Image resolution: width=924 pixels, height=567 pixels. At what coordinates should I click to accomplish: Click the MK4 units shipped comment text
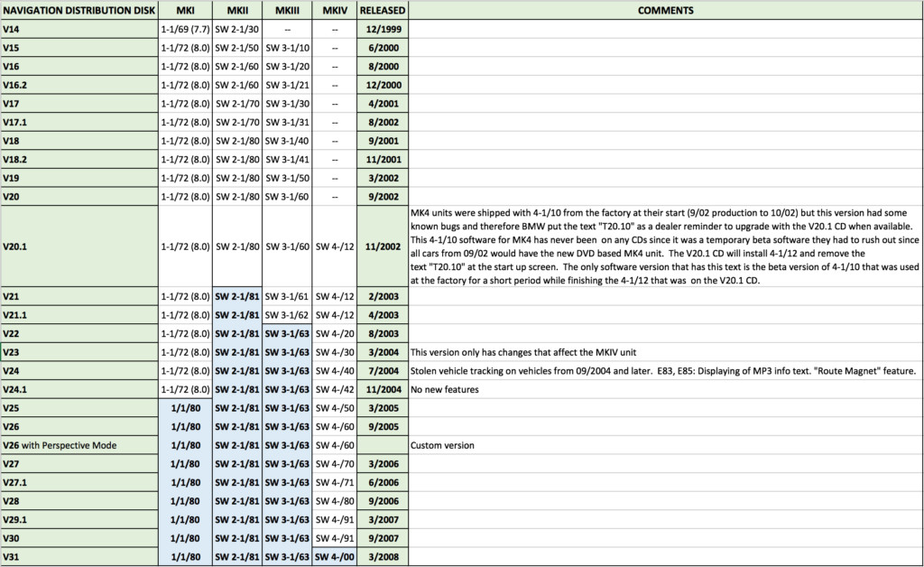tap(665, 246)
